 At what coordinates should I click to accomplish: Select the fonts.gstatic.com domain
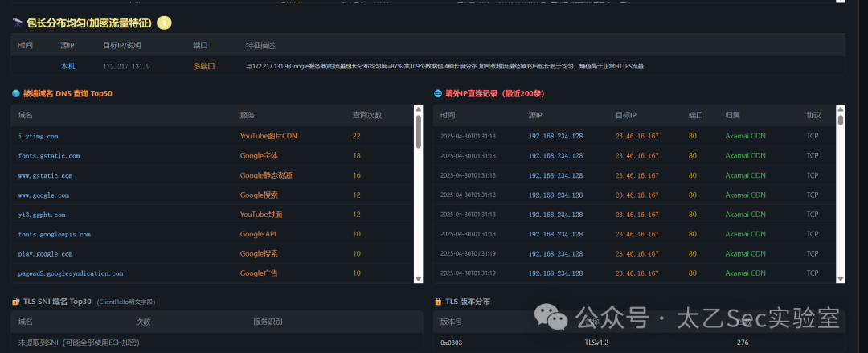coord(49,156)
